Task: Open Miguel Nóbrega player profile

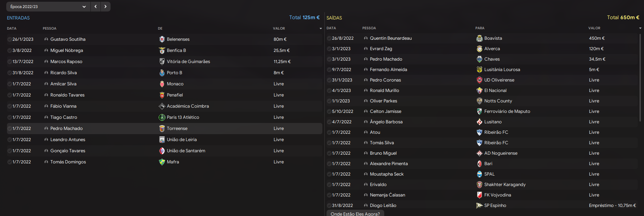Action: 67,51
